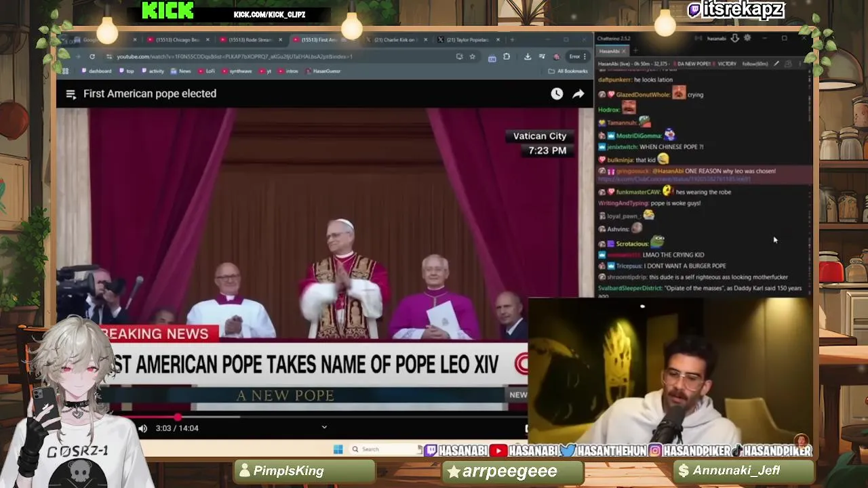Expand chapters chevron below the player

[x=324, y=427]
